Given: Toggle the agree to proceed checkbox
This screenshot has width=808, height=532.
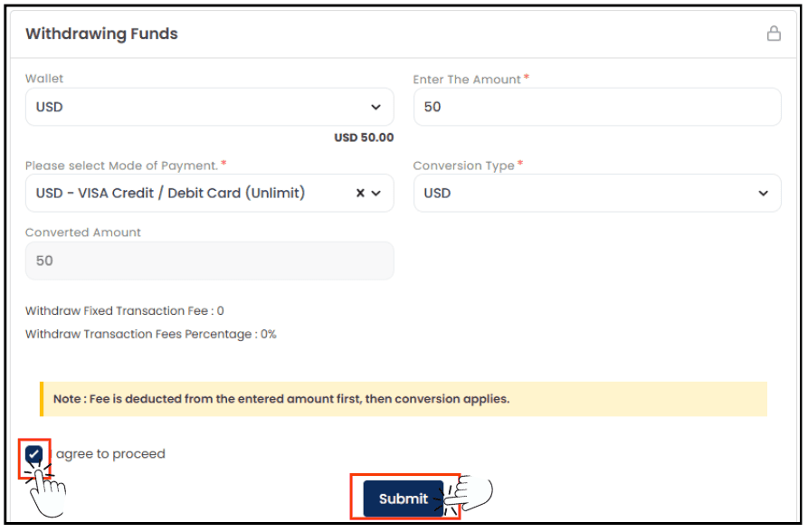Looking at the screenshot, I should pos(34,454).
